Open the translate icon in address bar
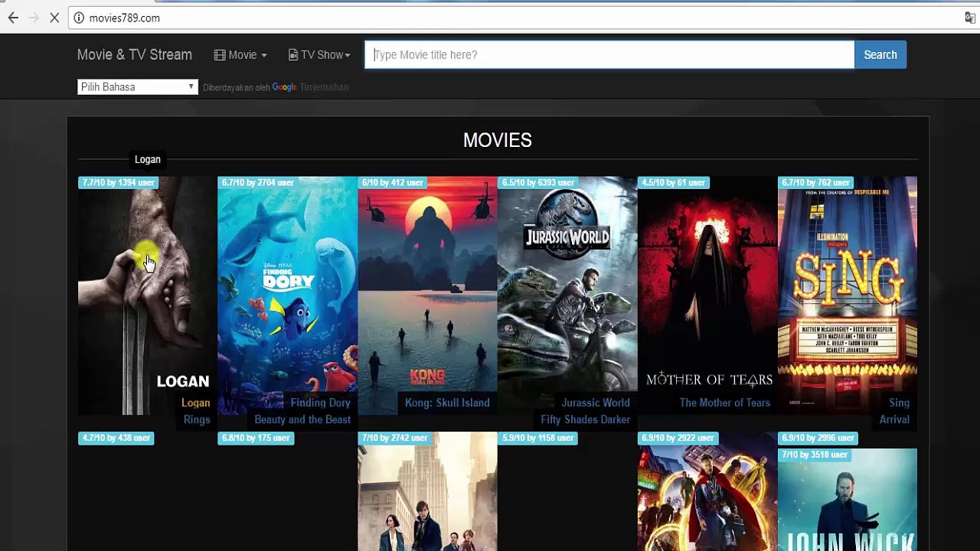This screenshot has width=980, height=551. coord(970,18)
